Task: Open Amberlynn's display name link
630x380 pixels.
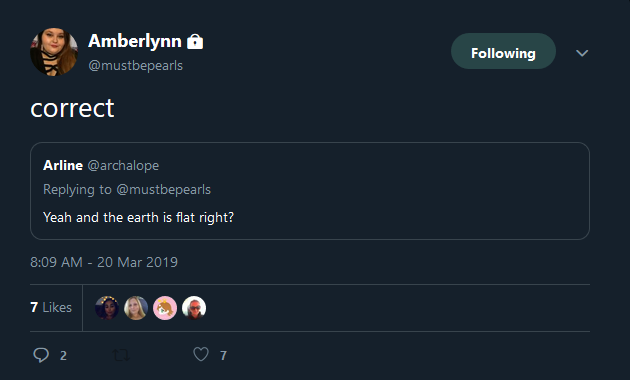Action: [135, 41]
